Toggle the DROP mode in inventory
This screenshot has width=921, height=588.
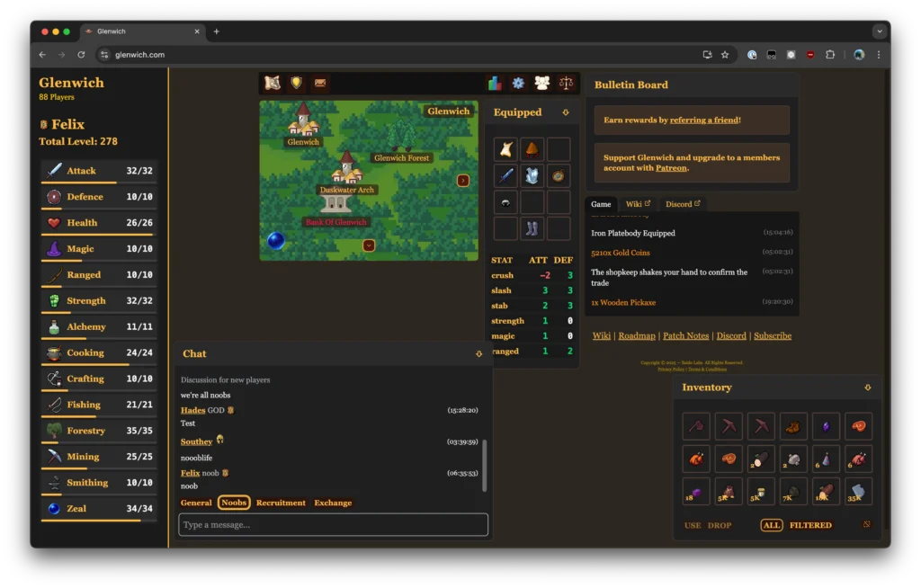tap(720, 525)
